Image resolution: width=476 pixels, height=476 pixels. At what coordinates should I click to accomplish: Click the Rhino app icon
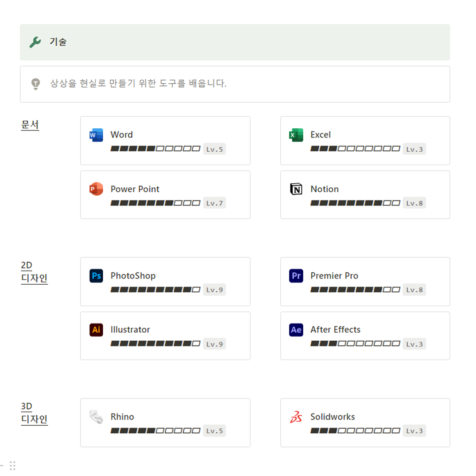click(x=96, y=417)
